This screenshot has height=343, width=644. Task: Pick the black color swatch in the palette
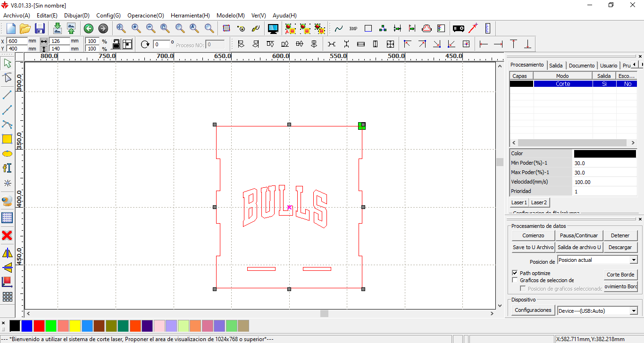click(x=15, y=326)
